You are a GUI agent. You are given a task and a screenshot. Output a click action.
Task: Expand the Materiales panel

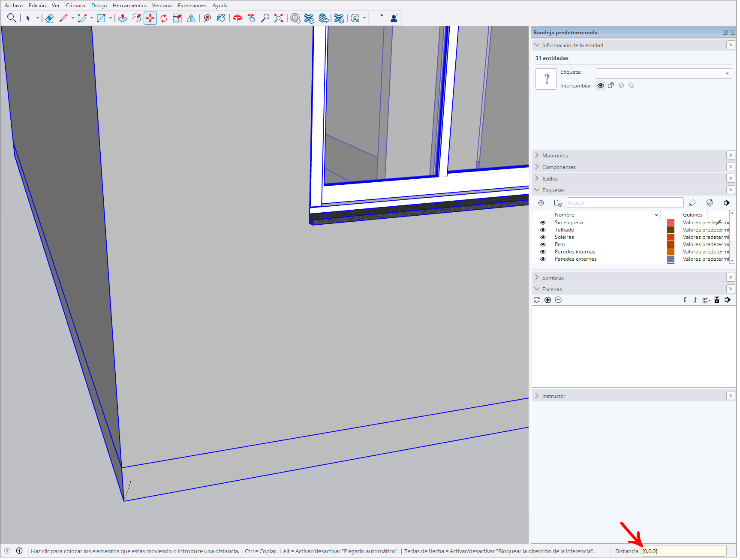[x=537, y=155]
